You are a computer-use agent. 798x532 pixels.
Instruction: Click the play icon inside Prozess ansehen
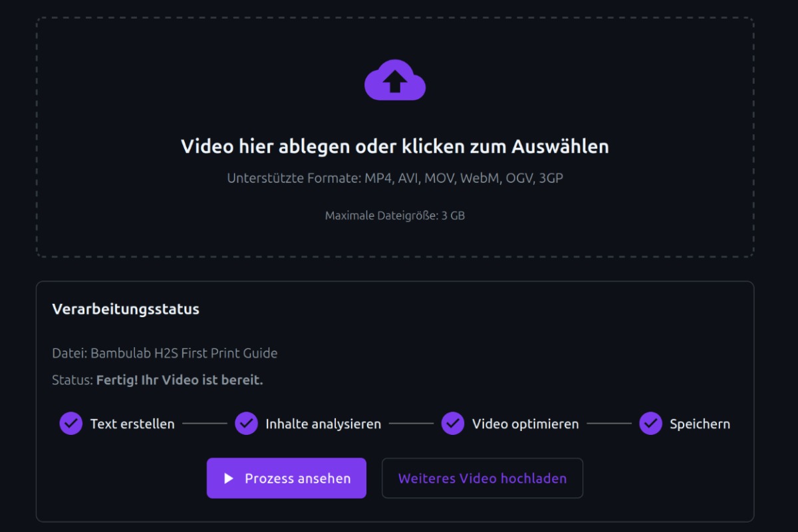229,477
